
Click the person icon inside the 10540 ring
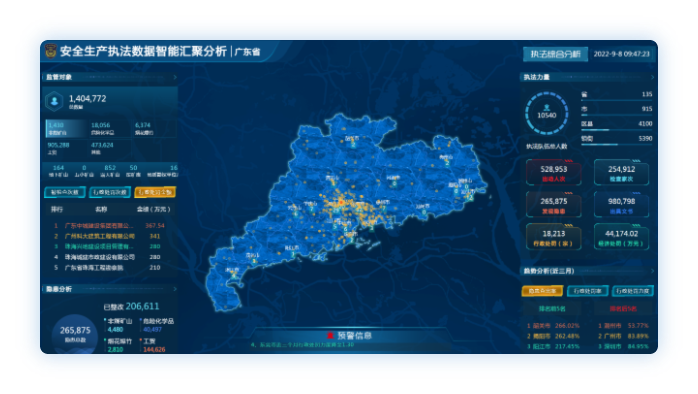coord(547,108)
